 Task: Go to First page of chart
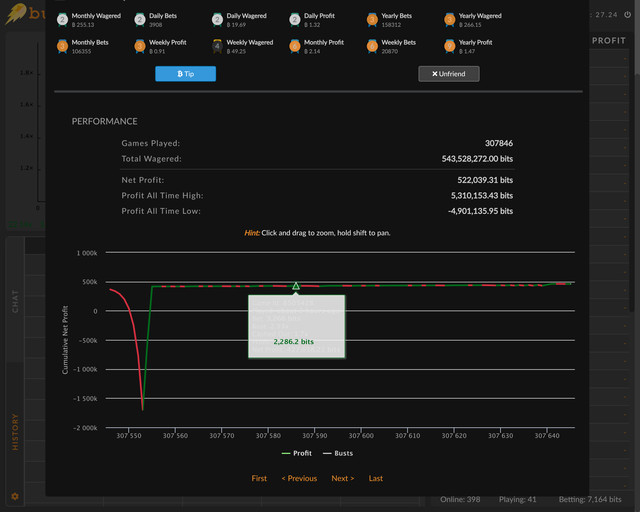[259, 478]
